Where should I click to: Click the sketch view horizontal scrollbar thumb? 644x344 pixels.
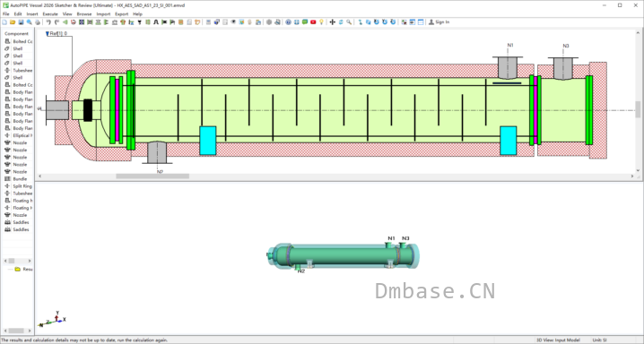coord(152,176)
